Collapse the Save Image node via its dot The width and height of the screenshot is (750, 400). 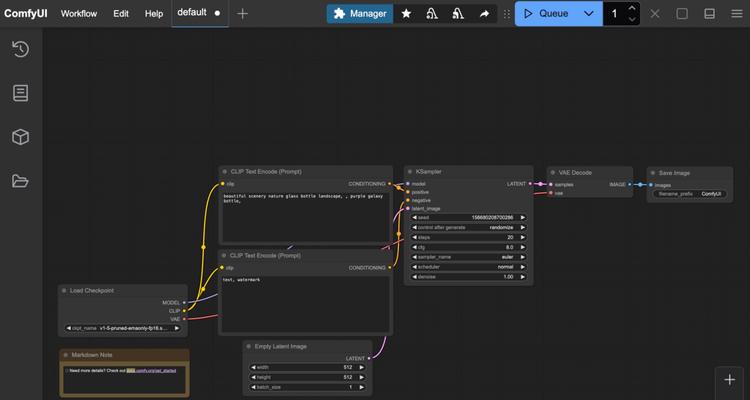point(653,173)
